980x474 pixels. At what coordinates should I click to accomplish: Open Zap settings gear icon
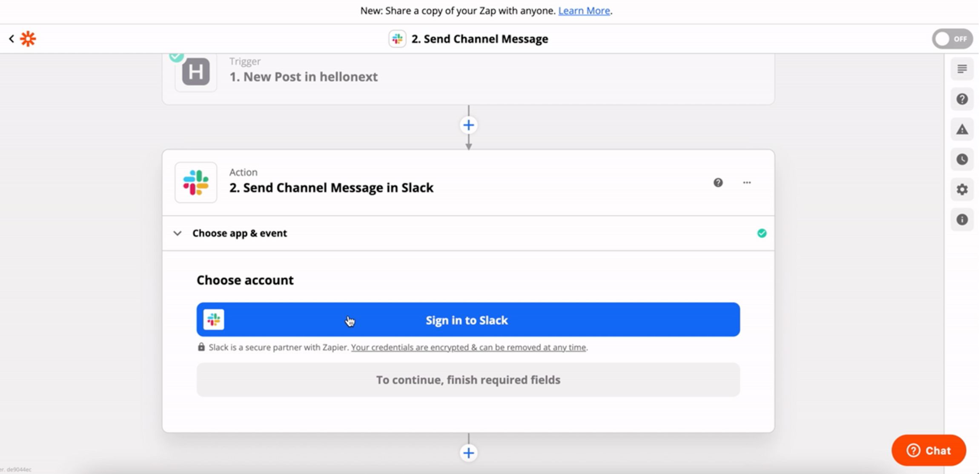[962, 189]
